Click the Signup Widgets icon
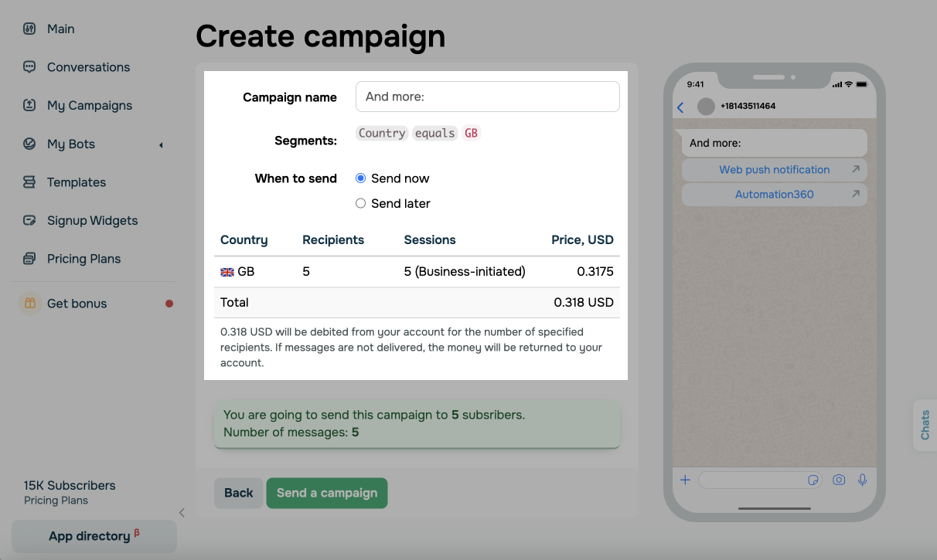This screenshot has width=937, height=560. point(29,220)
